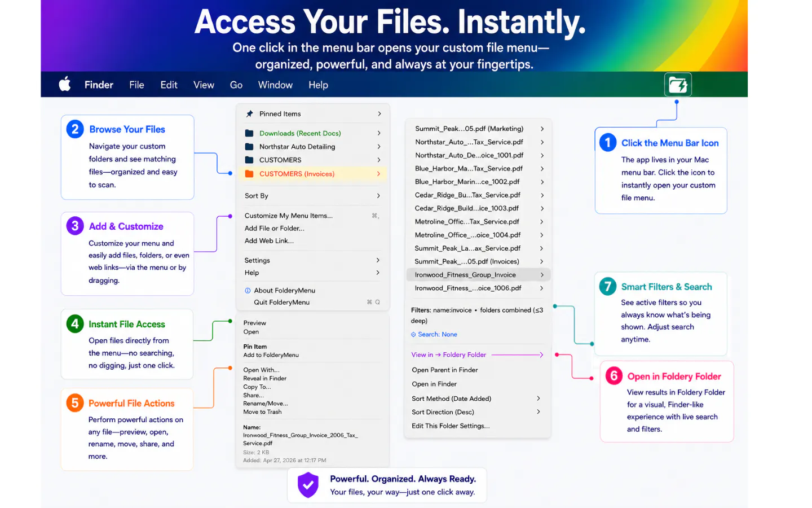Choose Copy To... action
The width and height of the screenshot is (812, 508).
(x=257, y=387)
